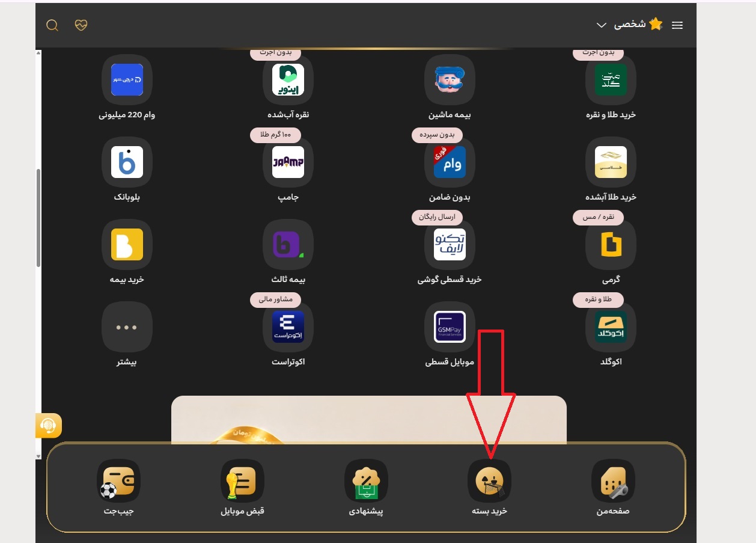Image resolution: width=756 pixels, height=543 pixels.
Task: Switch to the پیشنهادی tab
Action: [x=366, y=488]
